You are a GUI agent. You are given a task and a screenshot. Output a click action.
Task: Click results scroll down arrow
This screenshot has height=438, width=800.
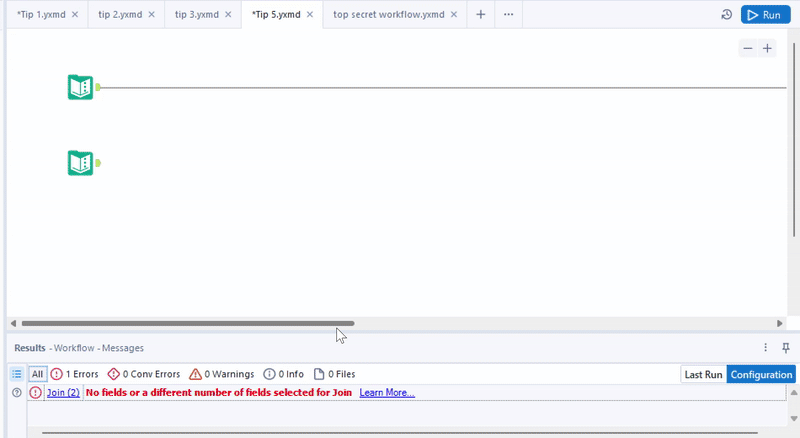(794, 419)
